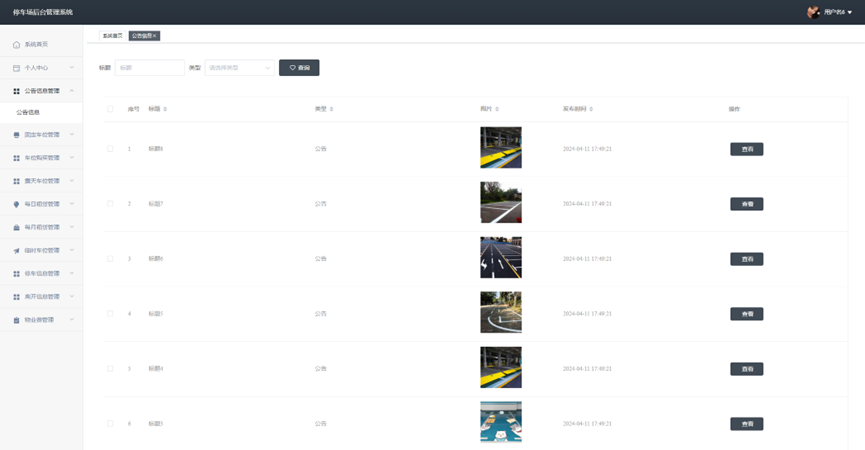Viewport: 865px width, 450px height.
Task: Expand the 车位购买管理 menu chevron
Action: coord(72,158)
